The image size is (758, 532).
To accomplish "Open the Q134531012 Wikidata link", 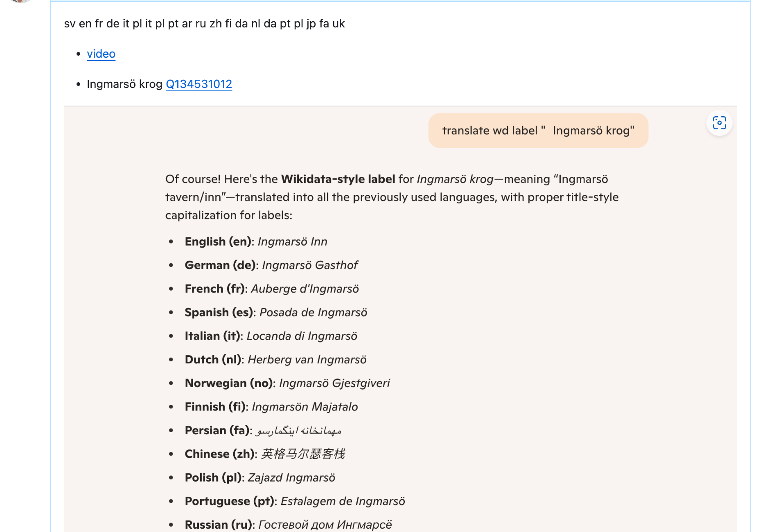I will pos(199,84).
